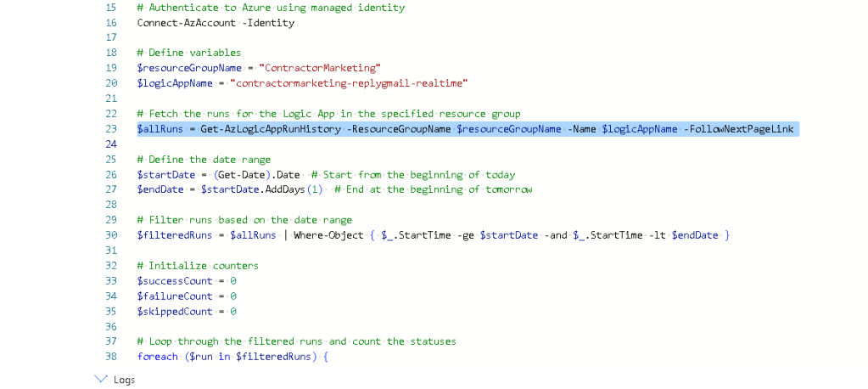
Task: Click the $filteredRuns variable on line 30
Action: 175,235
